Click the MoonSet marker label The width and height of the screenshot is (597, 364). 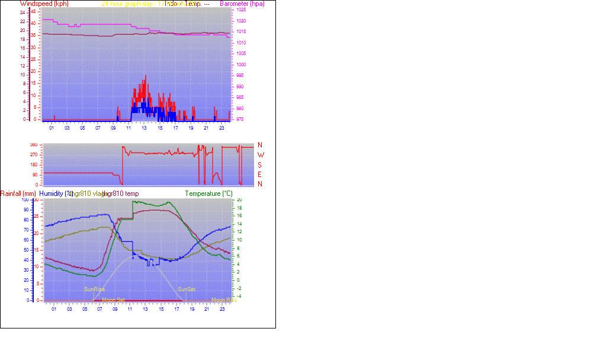(113, 300)
